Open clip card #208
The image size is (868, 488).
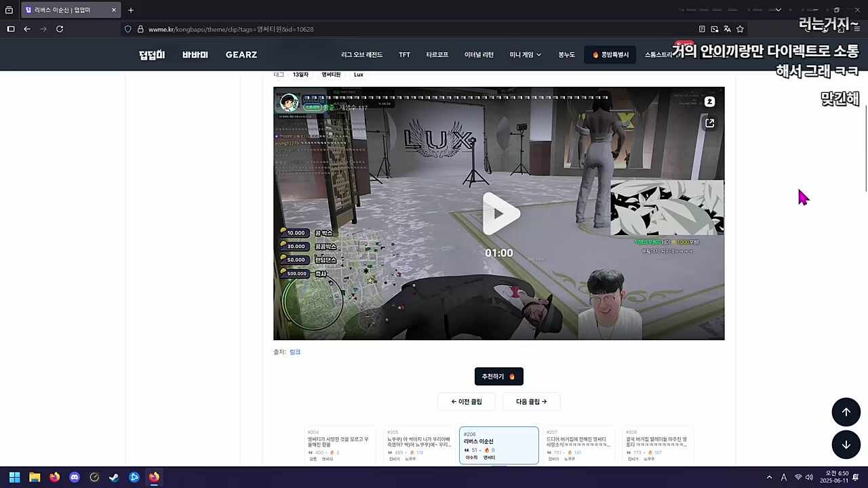tap(658, 445)
